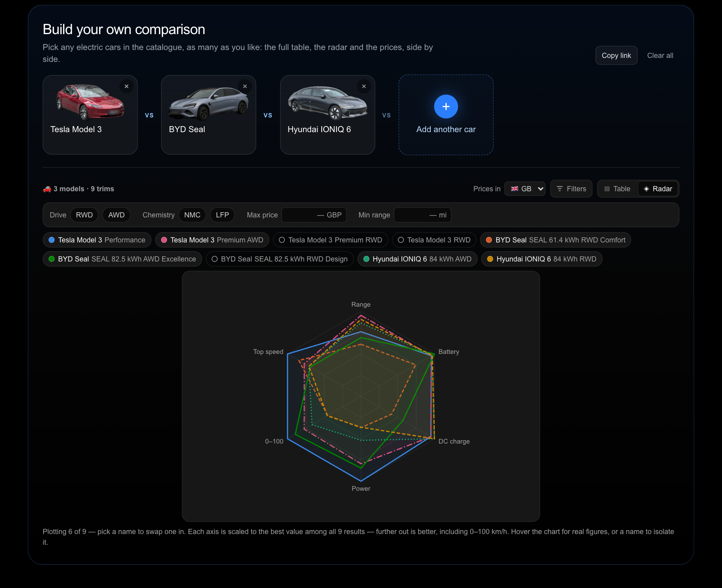Toggle the NMC chemistry filter
Screen dimensions: 722x588
192,215
